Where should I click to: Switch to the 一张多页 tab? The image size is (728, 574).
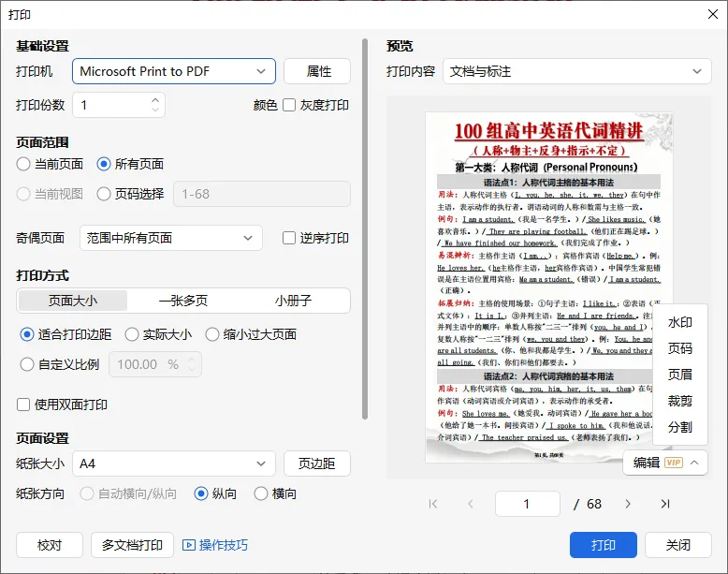(182, 301)
